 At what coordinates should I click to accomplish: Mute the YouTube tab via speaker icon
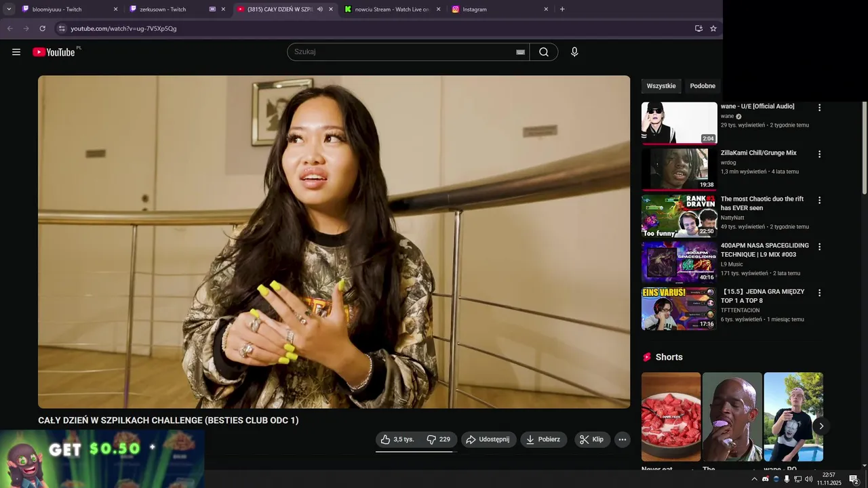(320, 9)
